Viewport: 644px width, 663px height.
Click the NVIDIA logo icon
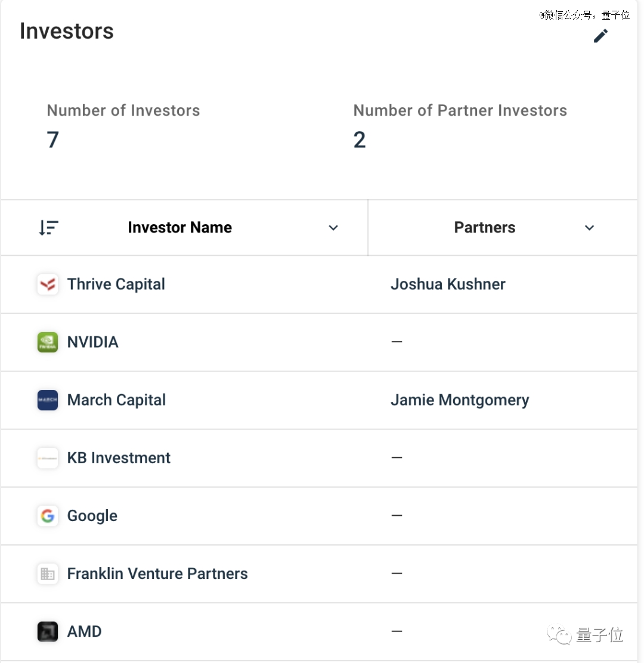coord(48,342)
